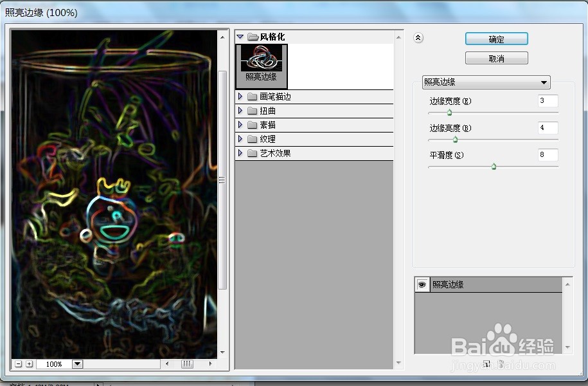588x386 pixels.
Task: Click the preview vertical scrollbar thumb
Action: coord(222,180)
